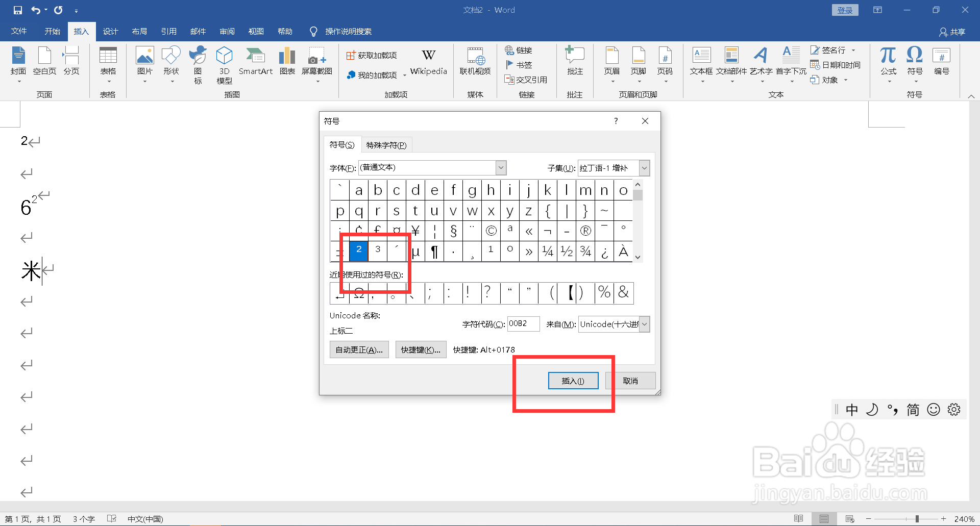Expand the 字体 font combo box
Viewport: 980px width, 526px height.
[501, 167]
